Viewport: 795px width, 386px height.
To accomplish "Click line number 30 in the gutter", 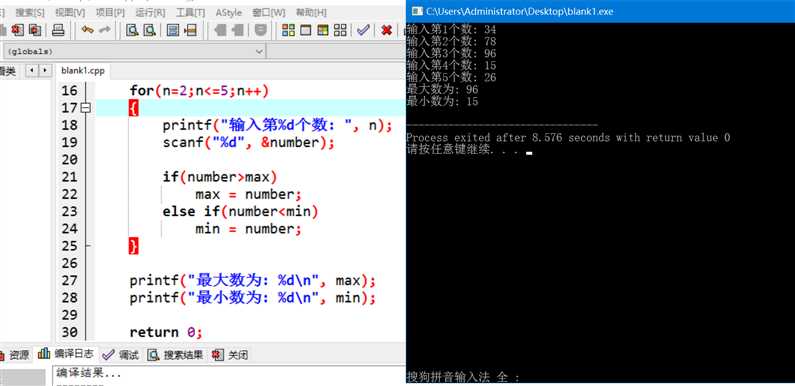I will point(69,332).
